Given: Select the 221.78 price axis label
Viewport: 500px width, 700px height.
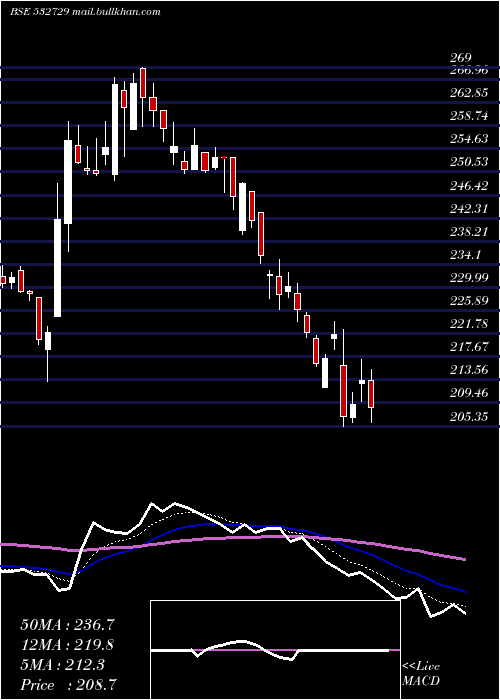Looking at the screenshot, I should click(469, 324).
